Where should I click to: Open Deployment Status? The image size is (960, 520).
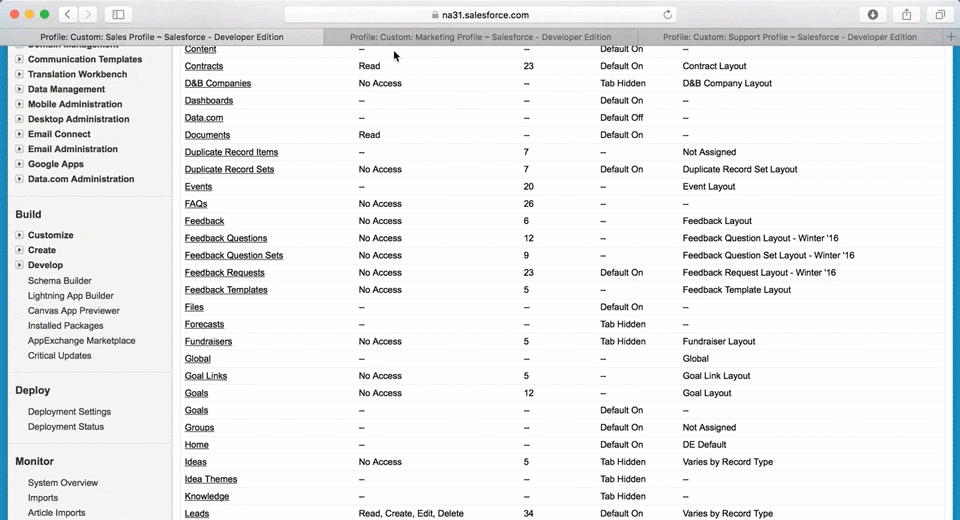pyautogui.click(x=66, y=427)
